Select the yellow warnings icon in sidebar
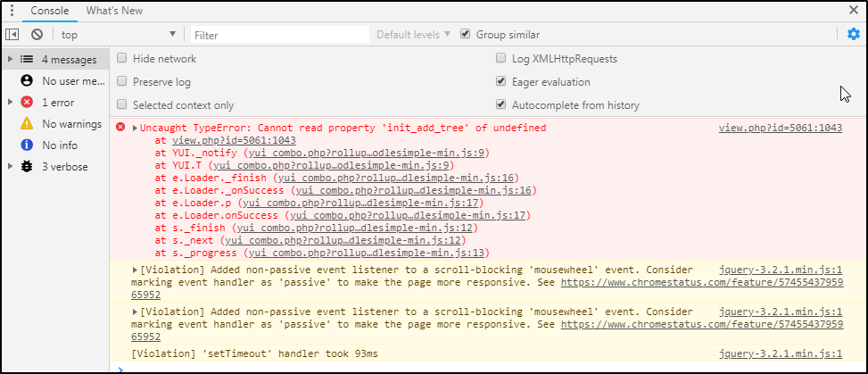Screen dimensions: 868x374 coord(27,123)
